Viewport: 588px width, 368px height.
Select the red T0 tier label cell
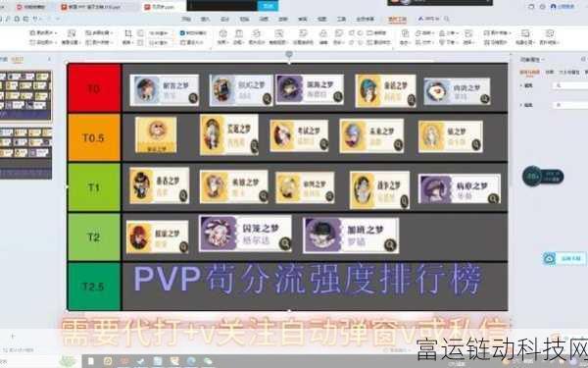94,88
